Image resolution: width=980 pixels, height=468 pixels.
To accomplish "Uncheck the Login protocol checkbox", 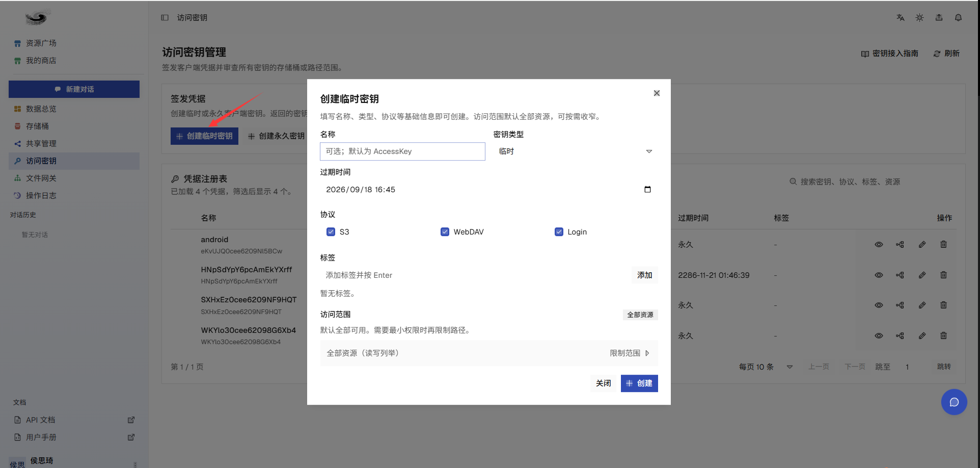I will (559, 231).
